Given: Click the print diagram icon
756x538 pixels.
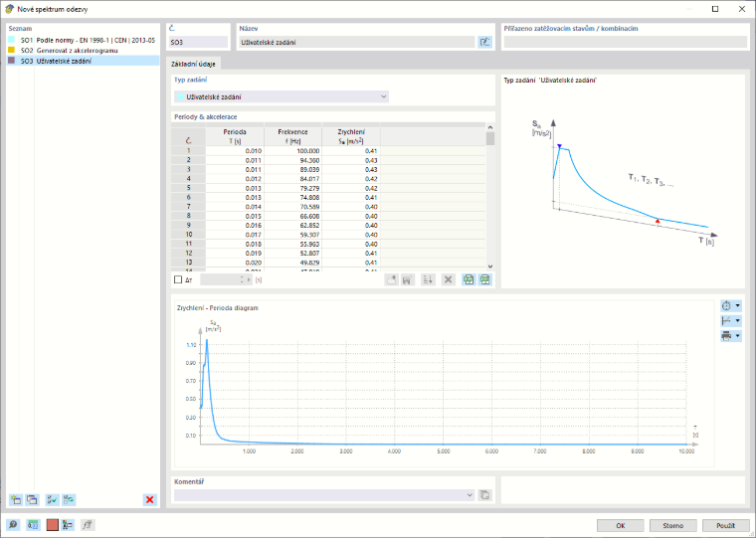Looking at the screenshot, I should pyautogui.click(x=726, y=336).
